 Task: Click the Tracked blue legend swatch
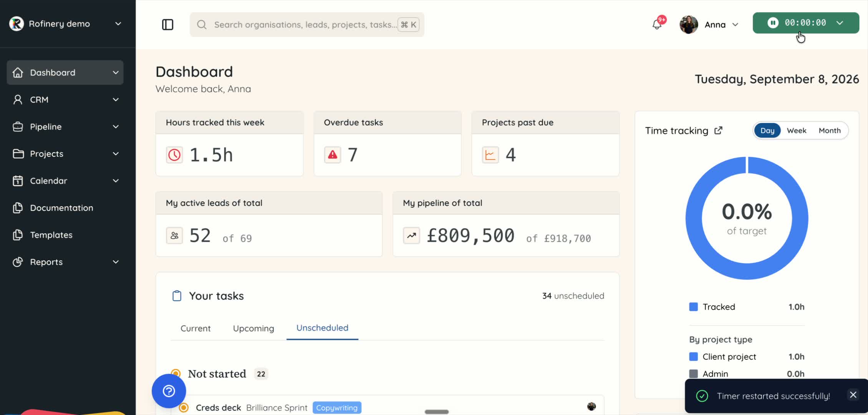coord(694,307)
